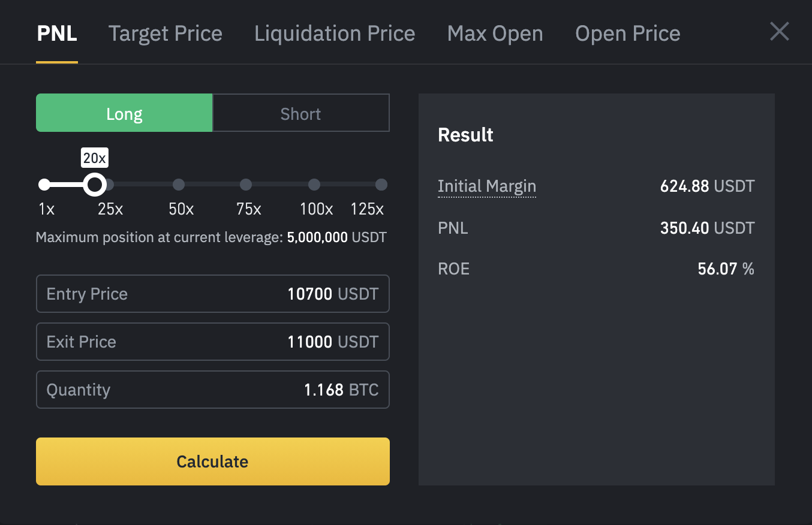Click the Quantity BTC input field
812x525 pixels.
(212, 390)
